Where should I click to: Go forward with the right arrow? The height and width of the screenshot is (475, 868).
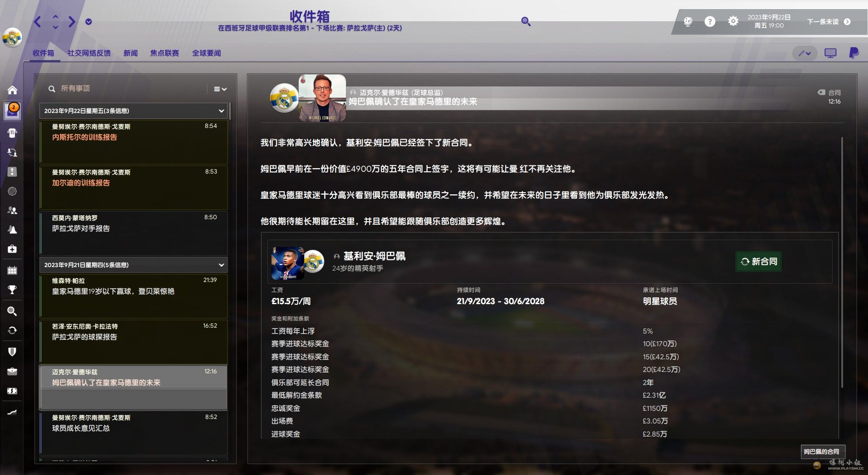point(71,21)
